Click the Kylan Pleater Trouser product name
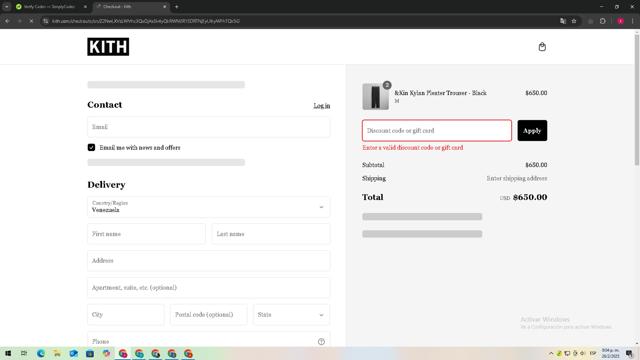This screenshot has width=640, height=360. pos(440,93)
